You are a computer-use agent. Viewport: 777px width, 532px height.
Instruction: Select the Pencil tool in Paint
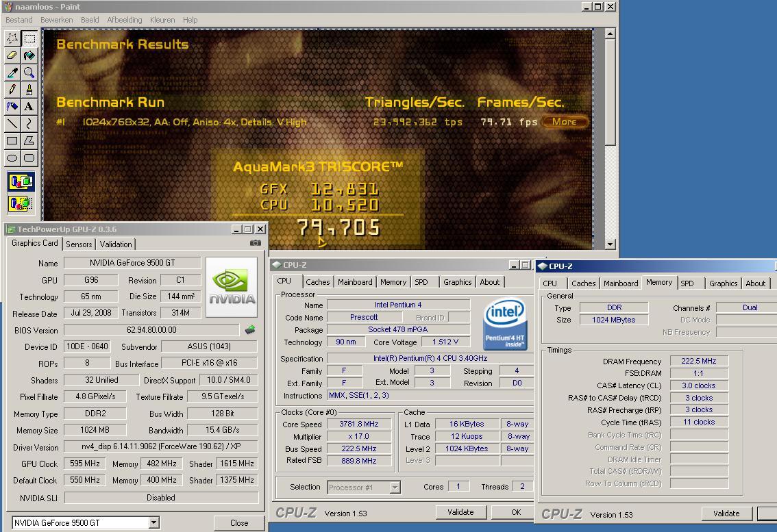point(12,90)
